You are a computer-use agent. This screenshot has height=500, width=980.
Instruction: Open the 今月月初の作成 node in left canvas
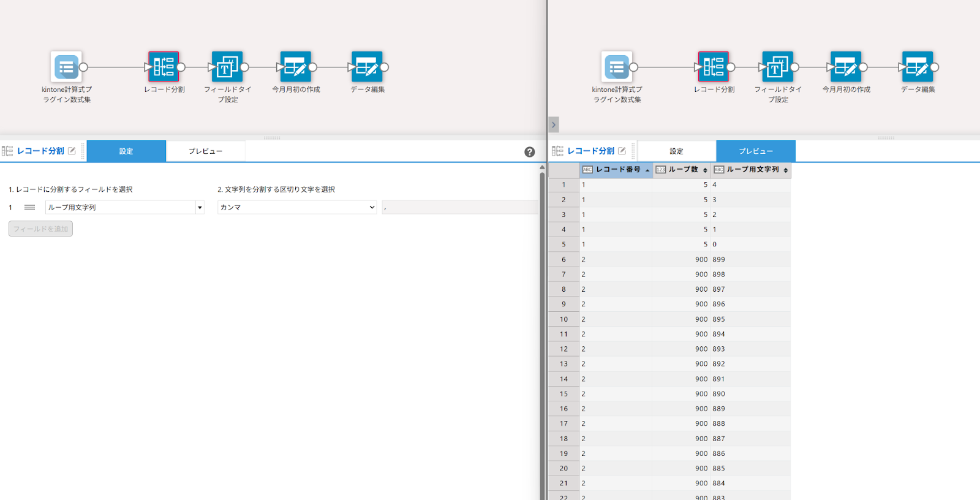[x=295, y=67]
